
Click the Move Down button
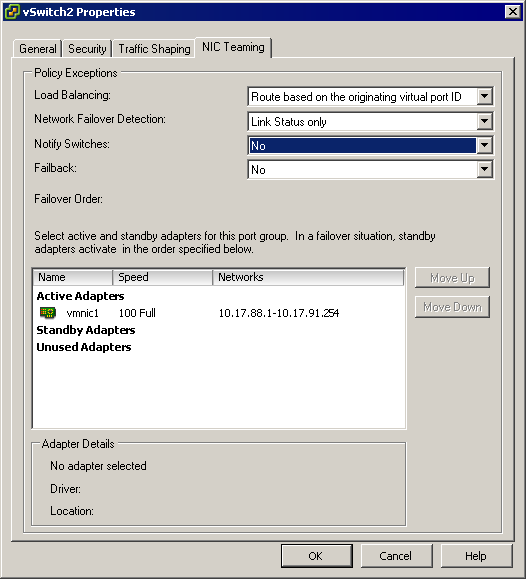click(x=452, y=307)
